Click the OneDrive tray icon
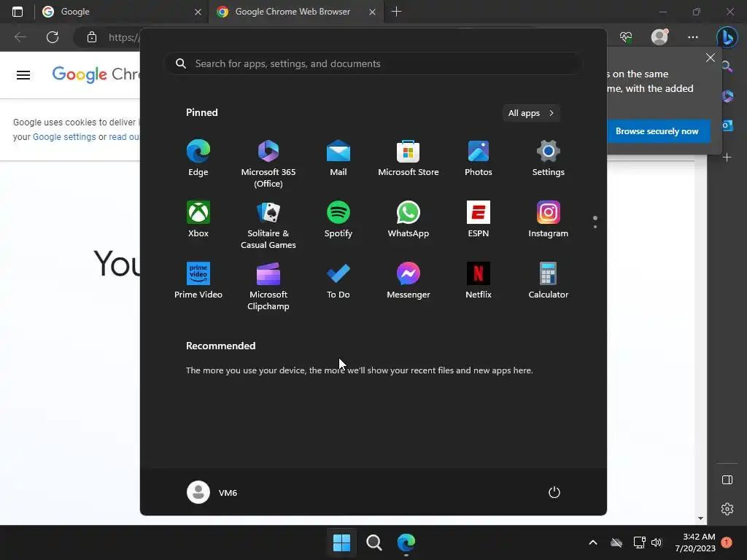Image resolution: width=747 pixels, height=560 pixels. click(616, 542)
